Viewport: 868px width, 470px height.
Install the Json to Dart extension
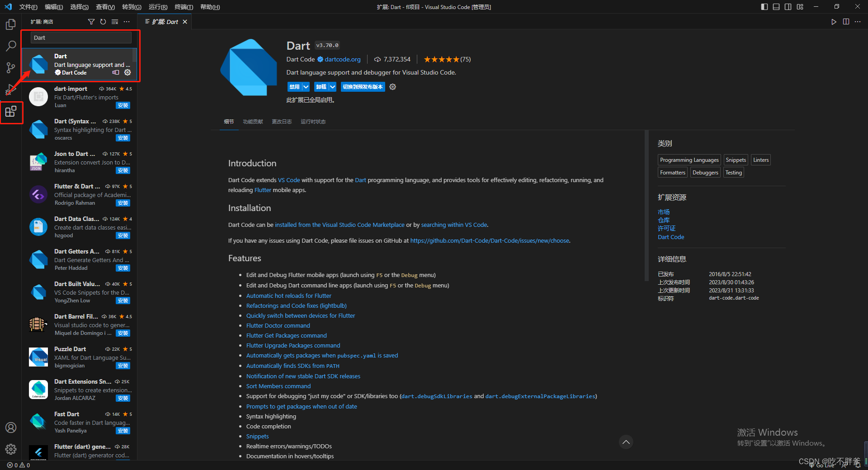point(123,170)
